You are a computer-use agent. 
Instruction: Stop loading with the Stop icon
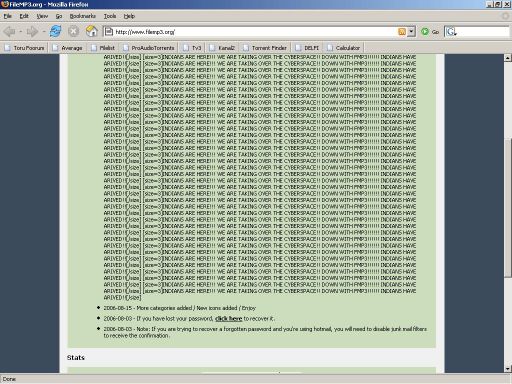[x=73, y=31]
